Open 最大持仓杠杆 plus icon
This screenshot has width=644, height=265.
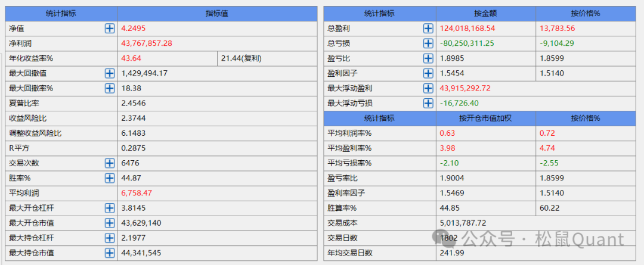pyautogui.click(x=110, y=238)
